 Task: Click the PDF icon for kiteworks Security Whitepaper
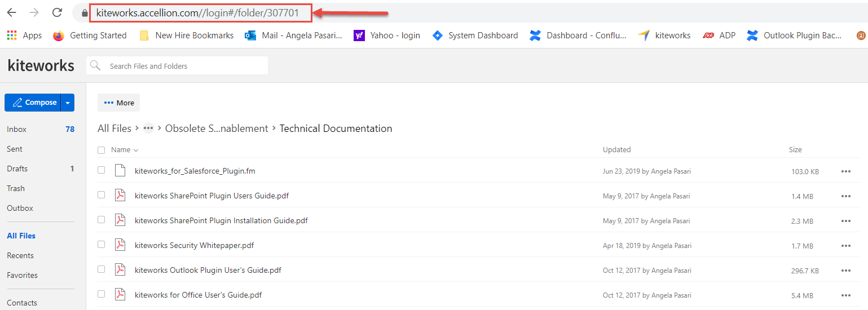[x=120, y=245]
